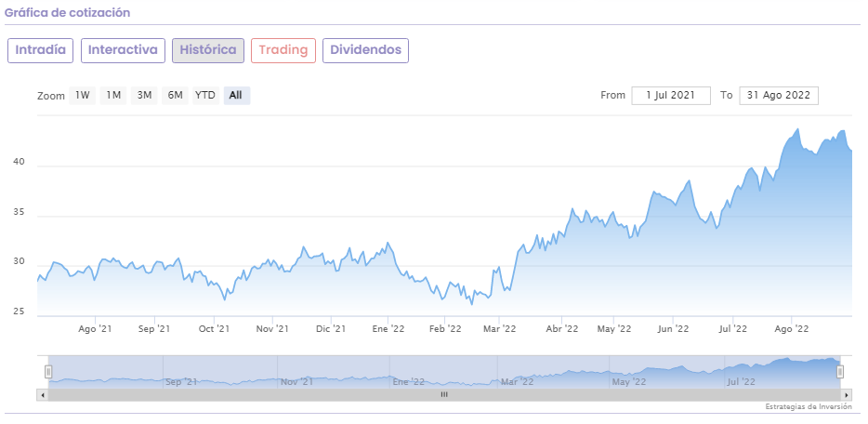Click the Gráfica de cotización heading
The image size is (868, 424).
click(x=67, y=13)
